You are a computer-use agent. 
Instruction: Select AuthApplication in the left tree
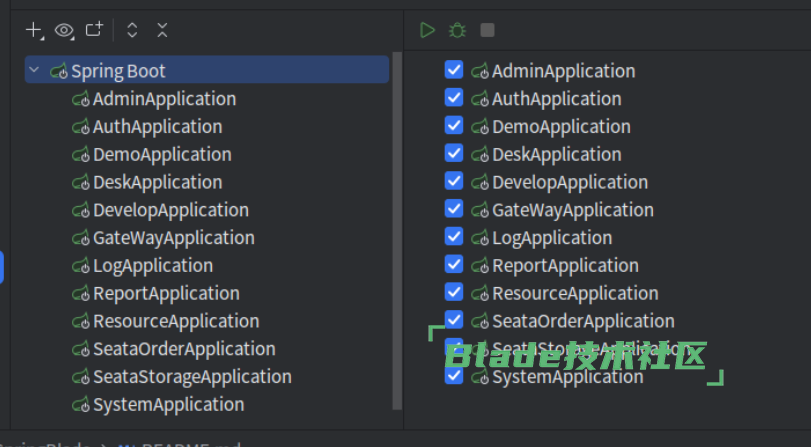(157, 127)
